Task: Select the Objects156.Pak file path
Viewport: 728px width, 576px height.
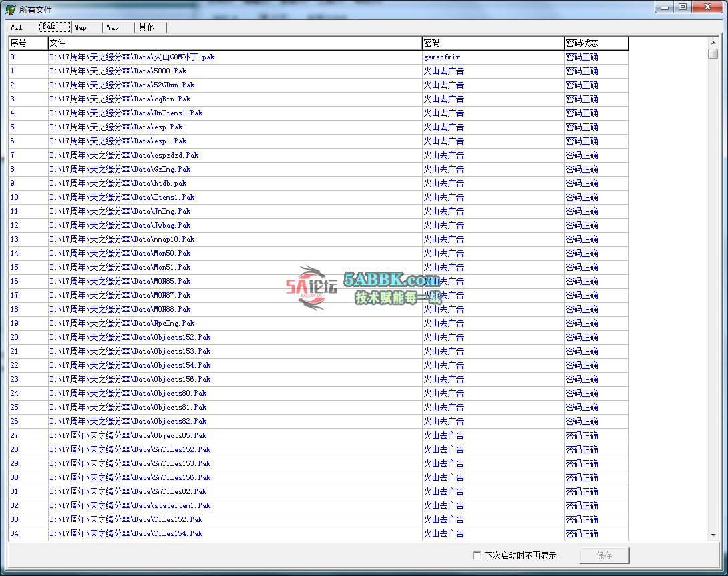Action: point(130,379)
